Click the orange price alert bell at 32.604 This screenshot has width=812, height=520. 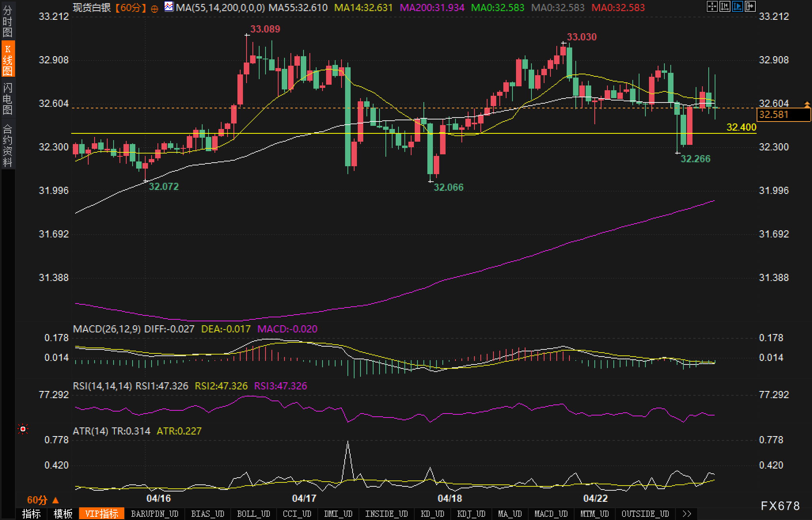(807, 104)
